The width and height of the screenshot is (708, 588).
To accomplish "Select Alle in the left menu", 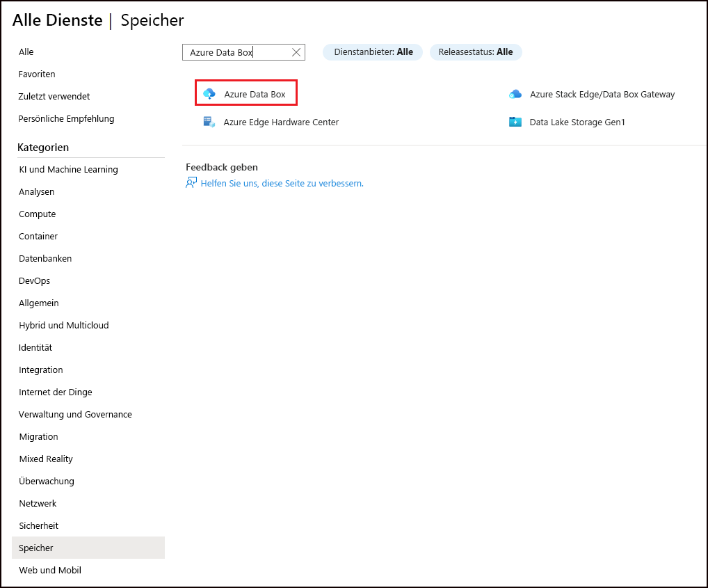I will point(26,52).
